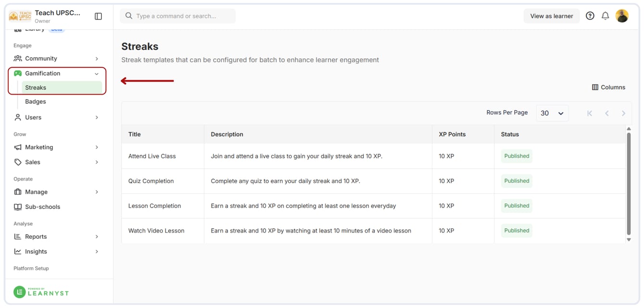The width and height of the screenshot is (644, 308).
Task: Expand the Manage menu chevron
Action: [x=97, y=192]
